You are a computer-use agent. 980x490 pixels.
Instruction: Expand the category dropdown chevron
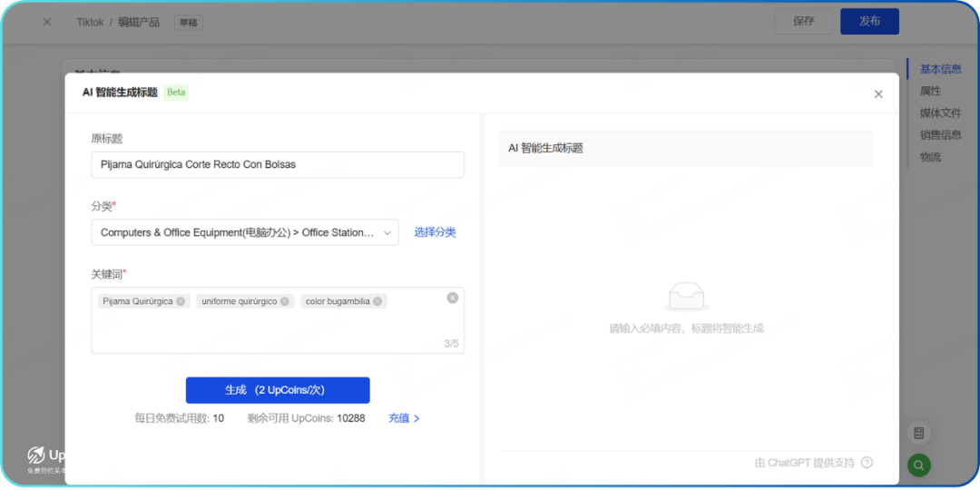(387, 233)
